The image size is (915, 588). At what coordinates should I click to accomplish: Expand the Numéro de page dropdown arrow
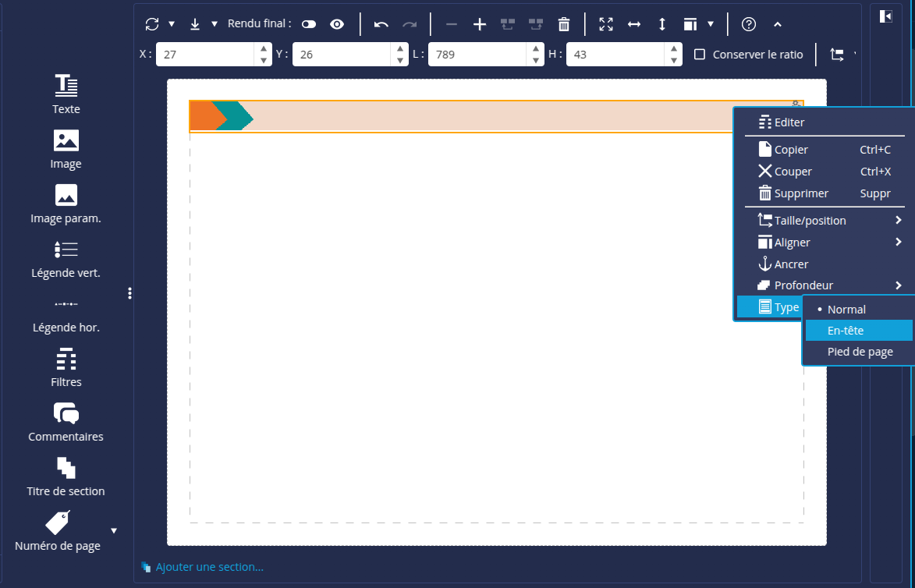point(115,531)
